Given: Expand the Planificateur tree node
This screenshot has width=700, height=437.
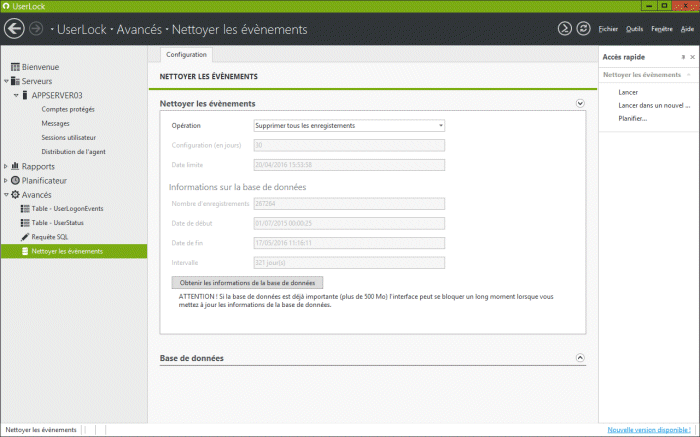Looking at the screenshot, I should pyautogui.click(x=6, y=180).
